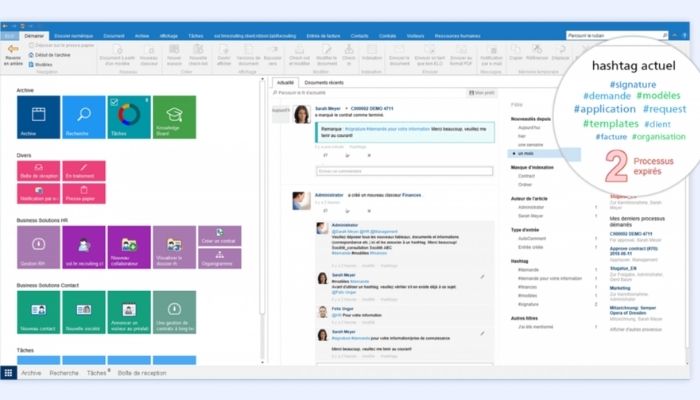Open the Archive tile
Image resolution: width=700 pixels, height=400 pixels.
coord(38,117)
